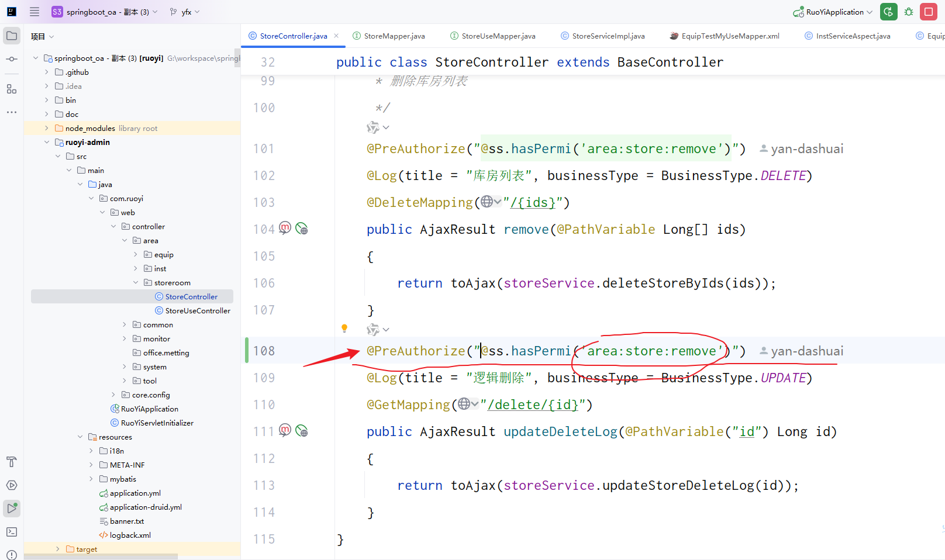Screen dimensions: 945x560
Task: Expand the node_modules folder
Action: coord(47,128)
